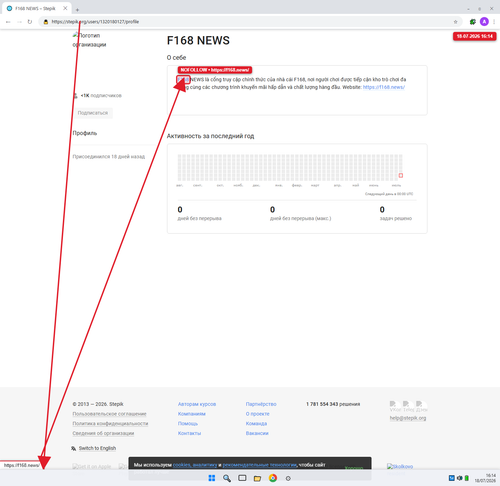Click 'Присоединился 18 дней назад' text
This screenshot has height=486, width=500.
(109, 157)
